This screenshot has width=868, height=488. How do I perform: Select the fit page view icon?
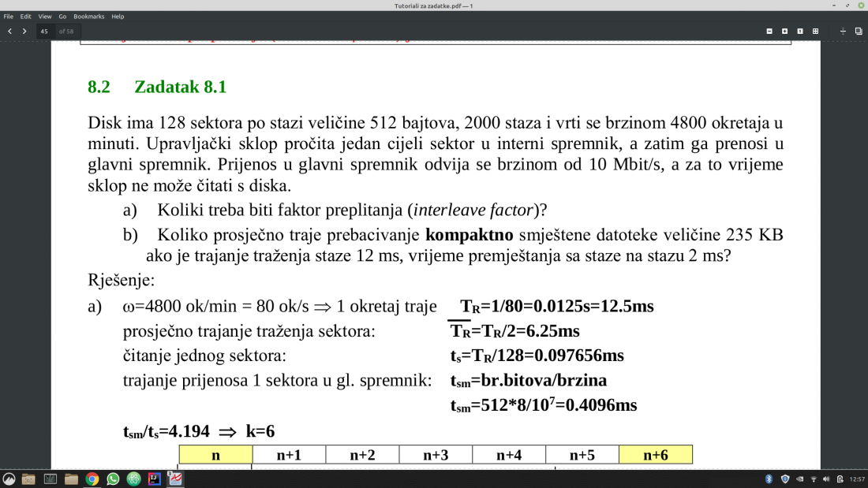point(800,32)
